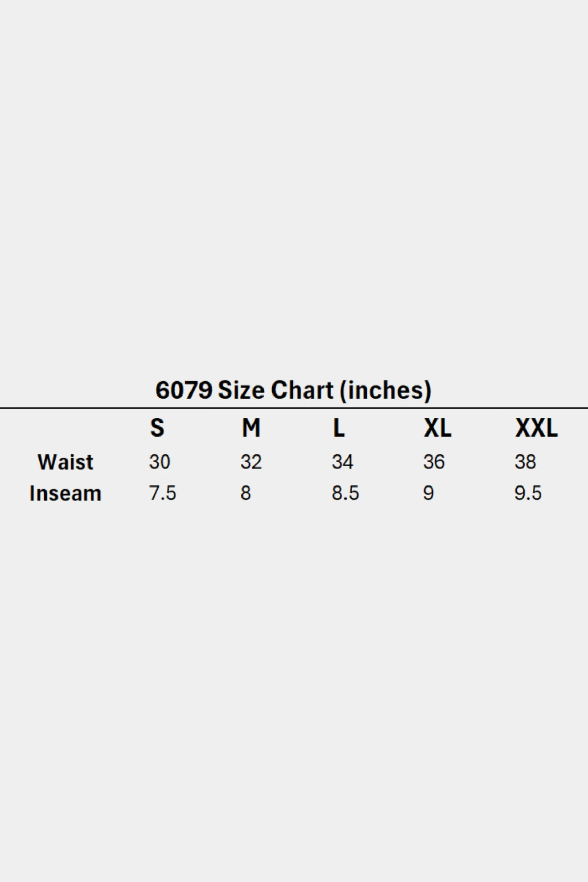
Task: Click the '6079 Size Chart (inches)' title
Action: tap(293, 390)
